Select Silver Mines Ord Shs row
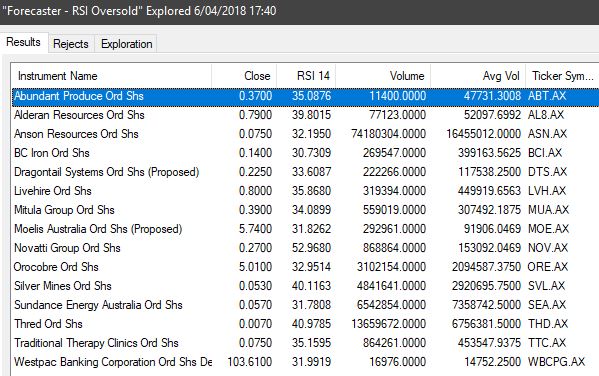The image size is (599, 376). (305, 286)
